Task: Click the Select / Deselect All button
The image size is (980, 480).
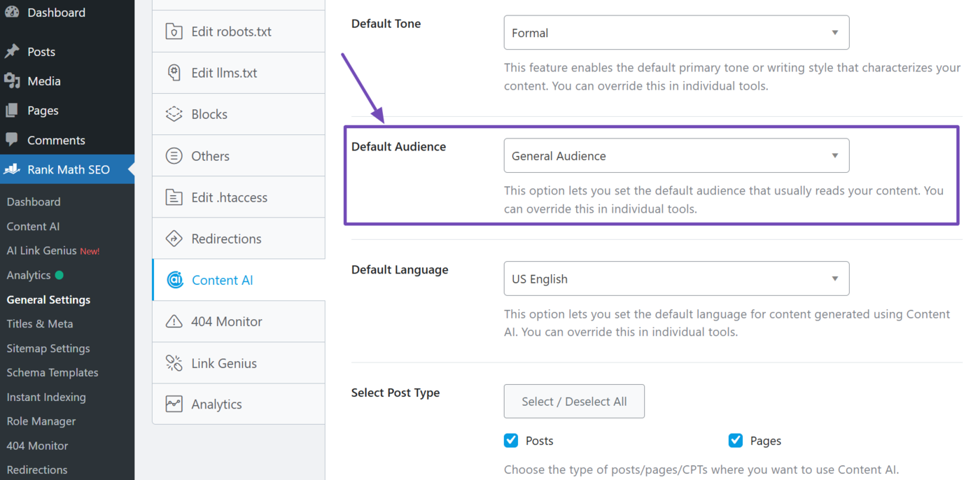Action: pos(574,402)
